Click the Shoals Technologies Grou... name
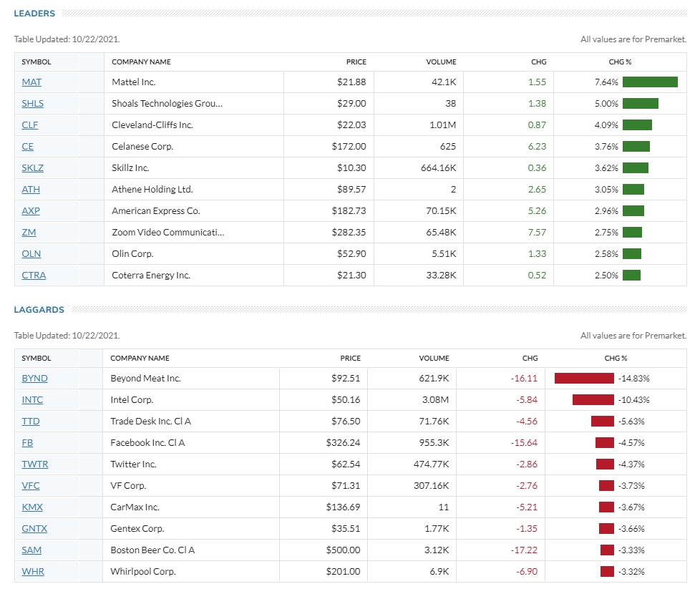700x589 pixels. (167, 104)
